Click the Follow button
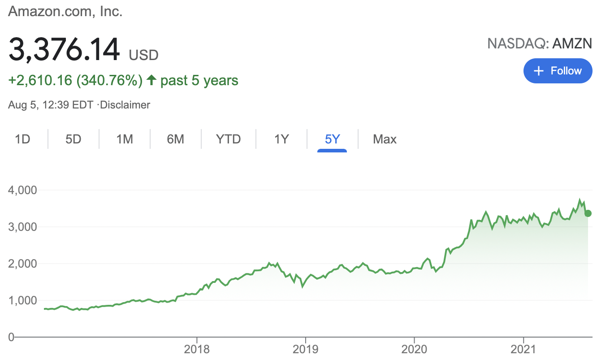The height and width of the screenshot is (364, 597). pos(558,71)
